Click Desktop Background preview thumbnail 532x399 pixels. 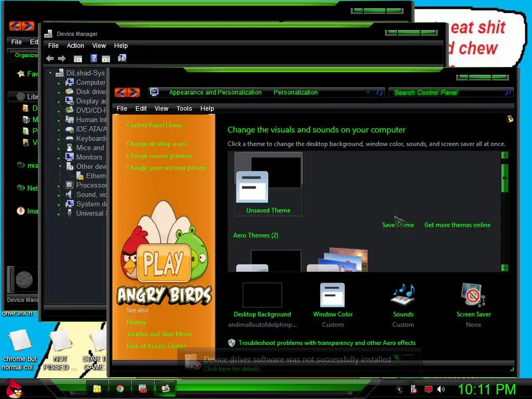click(x=262, y=295)
